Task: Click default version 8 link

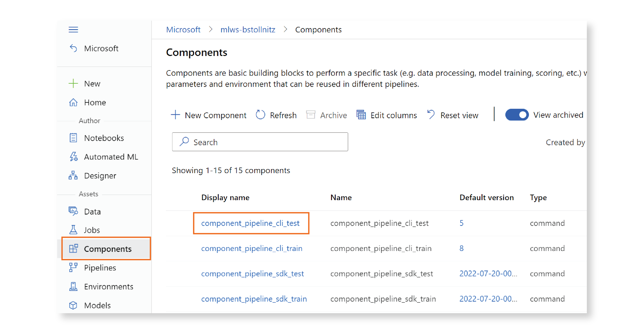Action: (x=462, y=248)
